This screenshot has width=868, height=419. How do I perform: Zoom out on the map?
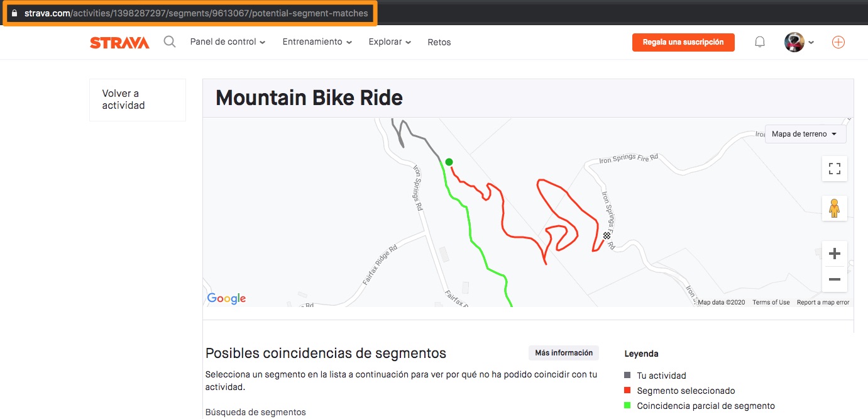[x=835, y=279]
